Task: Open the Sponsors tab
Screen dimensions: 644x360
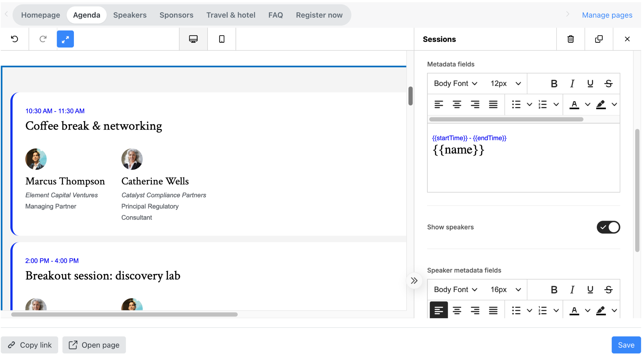Action: click(176, 15)
